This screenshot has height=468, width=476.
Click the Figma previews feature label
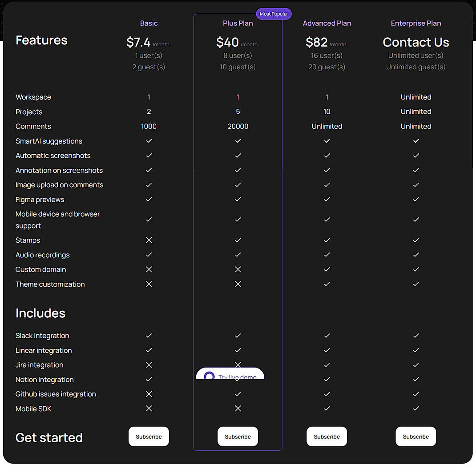40,200
